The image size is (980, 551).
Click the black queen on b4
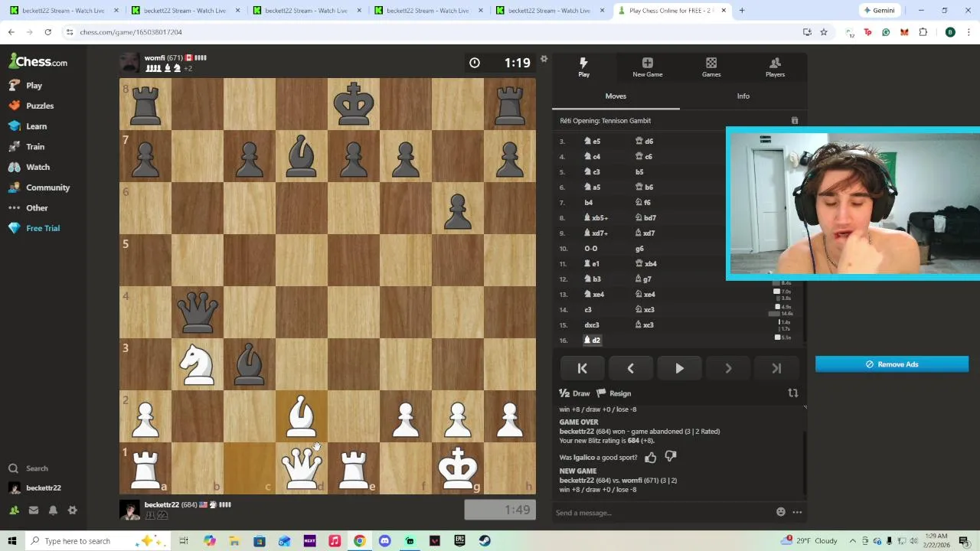tap(198, 312)
